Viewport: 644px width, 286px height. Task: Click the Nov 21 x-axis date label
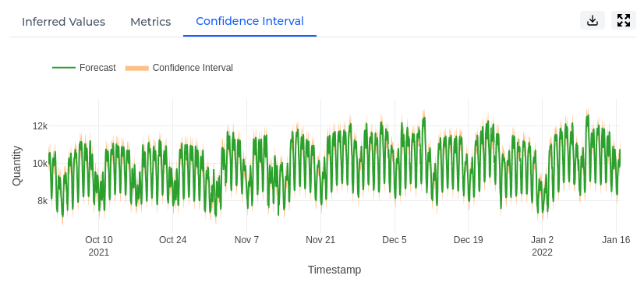pos(320,240)
